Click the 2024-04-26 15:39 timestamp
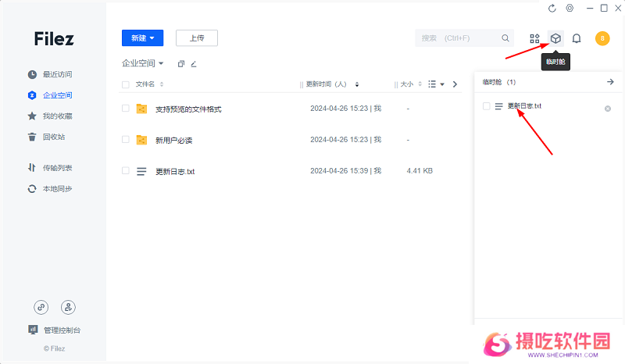This screenshot has height=364, width=625. 340,170
